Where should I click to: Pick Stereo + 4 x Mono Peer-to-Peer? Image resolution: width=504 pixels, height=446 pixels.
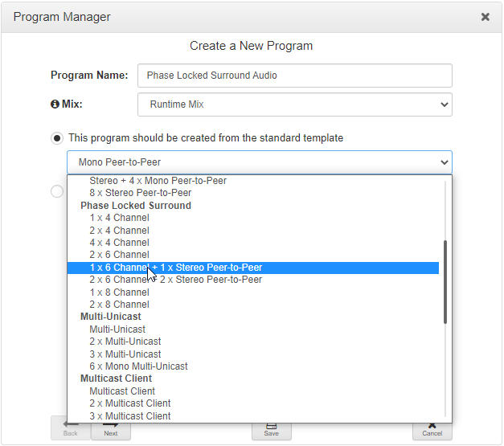[158, 181]
